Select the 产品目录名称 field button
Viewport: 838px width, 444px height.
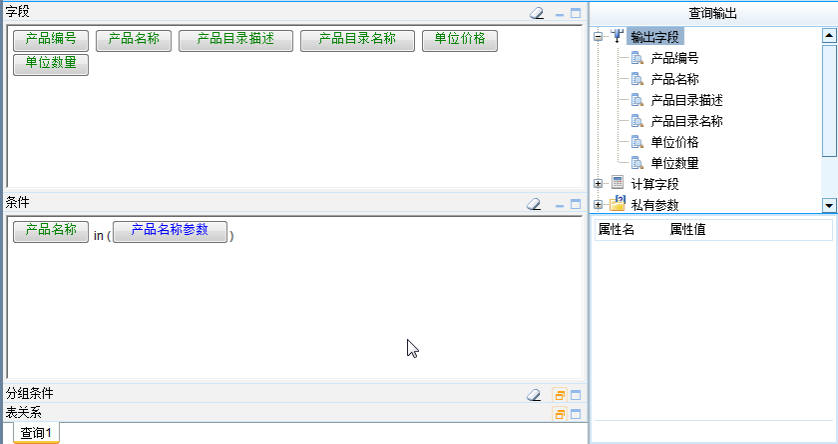pos(358,41)
